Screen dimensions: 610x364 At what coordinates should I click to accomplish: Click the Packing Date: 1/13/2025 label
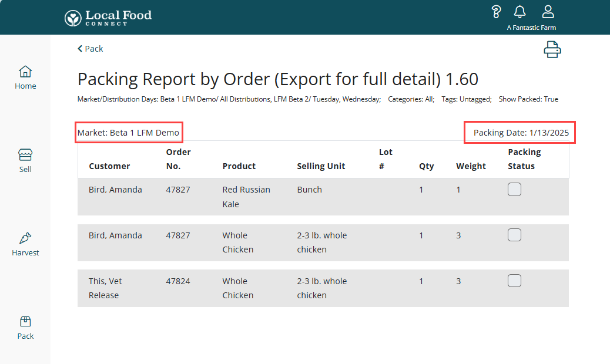coord(519,132)
